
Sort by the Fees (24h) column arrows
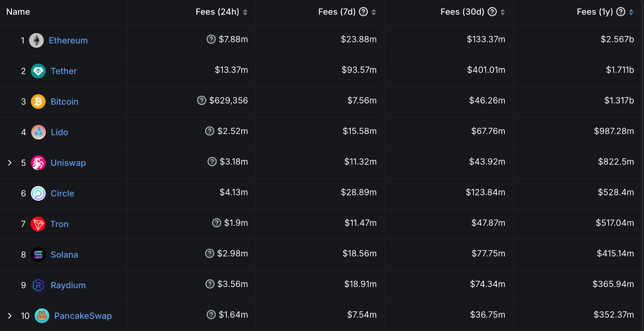pyautogui.click(x=245, y=12)
